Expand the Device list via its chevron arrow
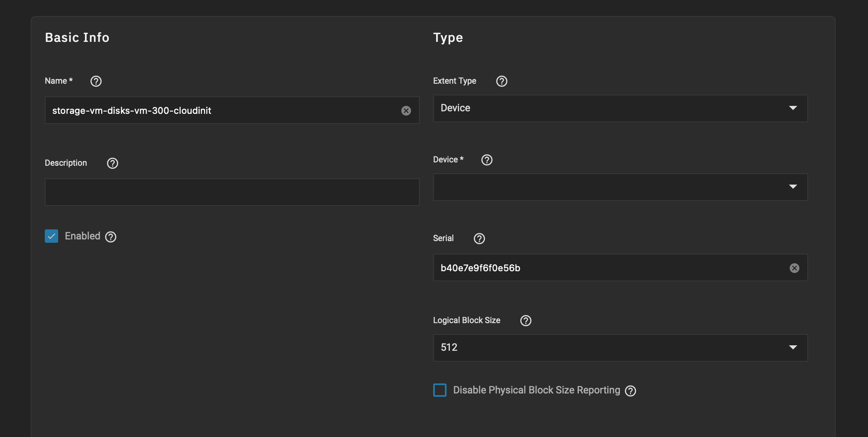868x437 pixels. [793, 188]
